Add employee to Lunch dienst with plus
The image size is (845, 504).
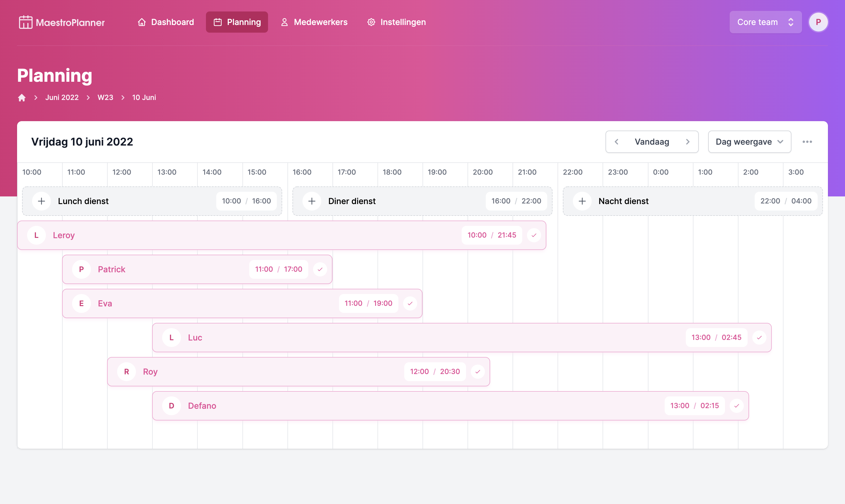[x=41, y=201]
